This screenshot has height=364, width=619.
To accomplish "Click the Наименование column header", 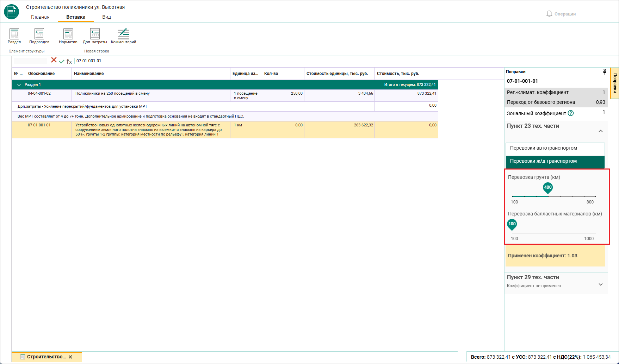I will [x=151, y=74].
